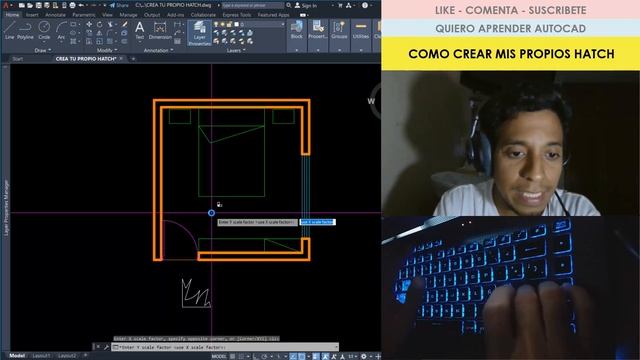Open the layer selection combo box
The image size is (640, 360).
tap(249, 24)
